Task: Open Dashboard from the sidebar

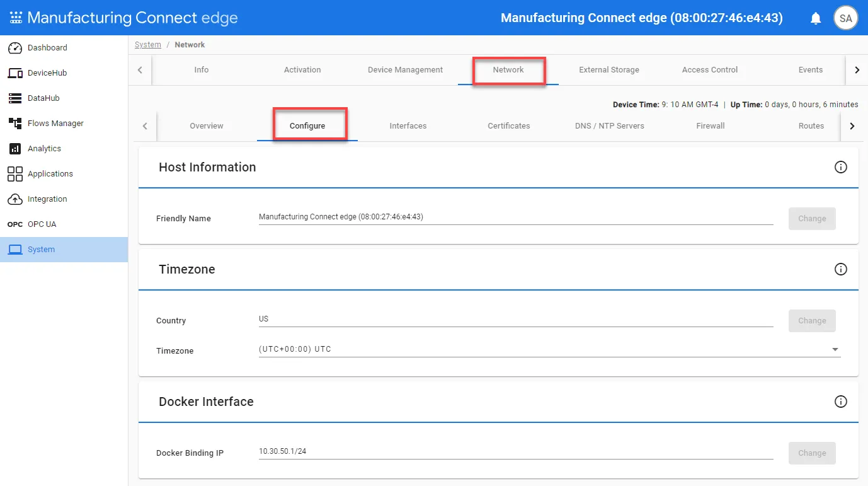Action: (64, 48)
